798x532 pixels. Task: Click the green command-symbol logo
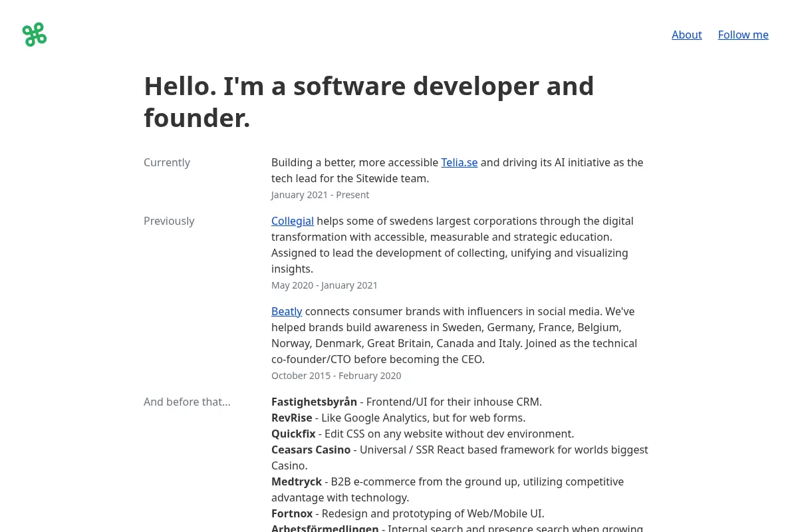click(35, 35)
